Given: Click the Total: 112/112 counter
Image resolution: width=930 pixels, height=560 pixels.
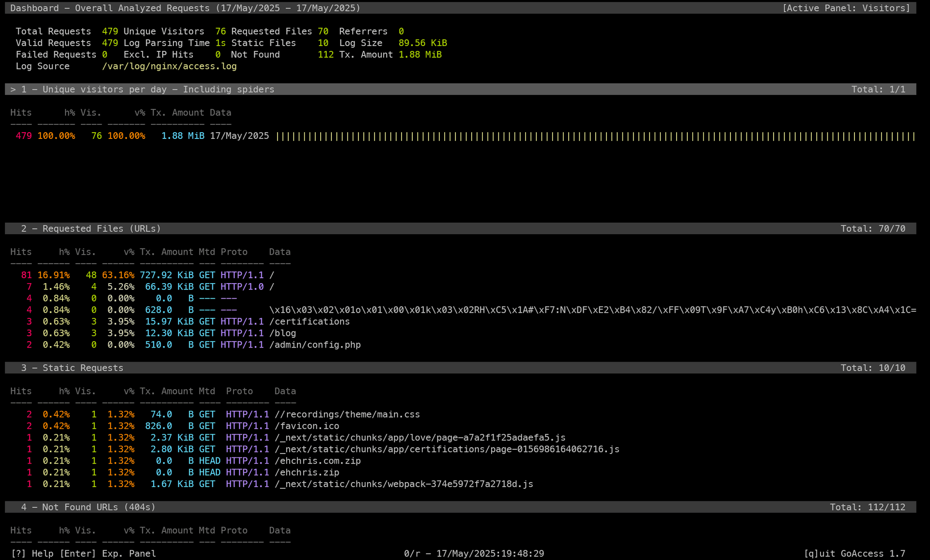Looking at the screenshot, I should click(868, 507).
